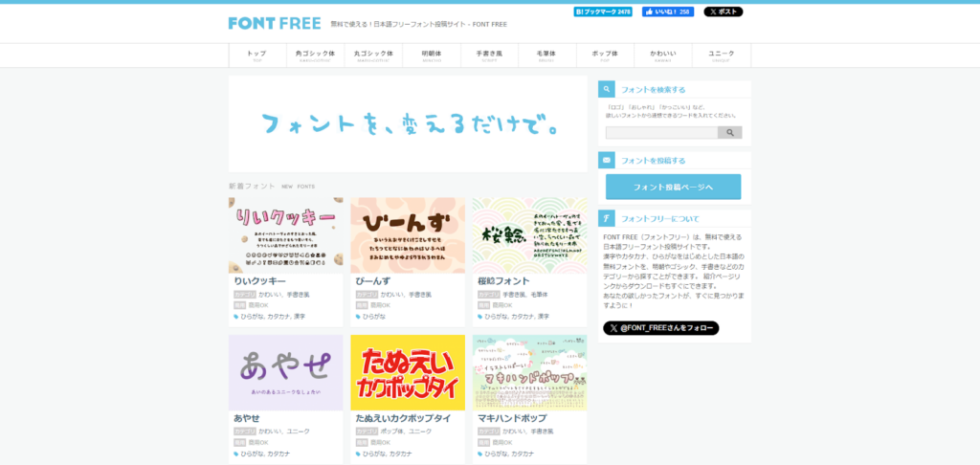
Task: Click the icon beside フォントフリーについて heading
Action: coord(606,218)
